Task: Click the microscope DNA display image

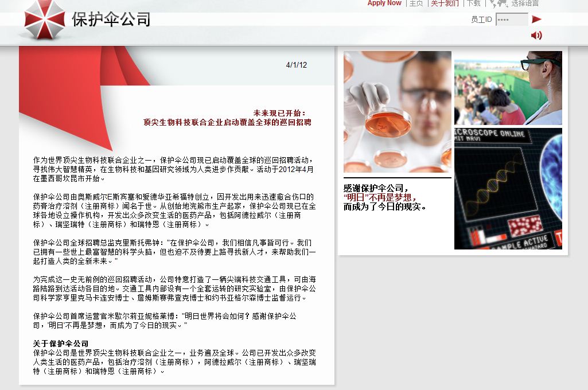Action: click(x=508, y=189)
